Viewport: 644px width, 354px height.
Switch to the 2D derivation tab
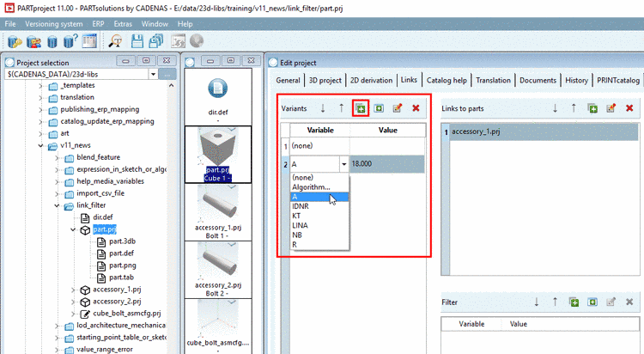pyautogui.click(x=371, y=80)
